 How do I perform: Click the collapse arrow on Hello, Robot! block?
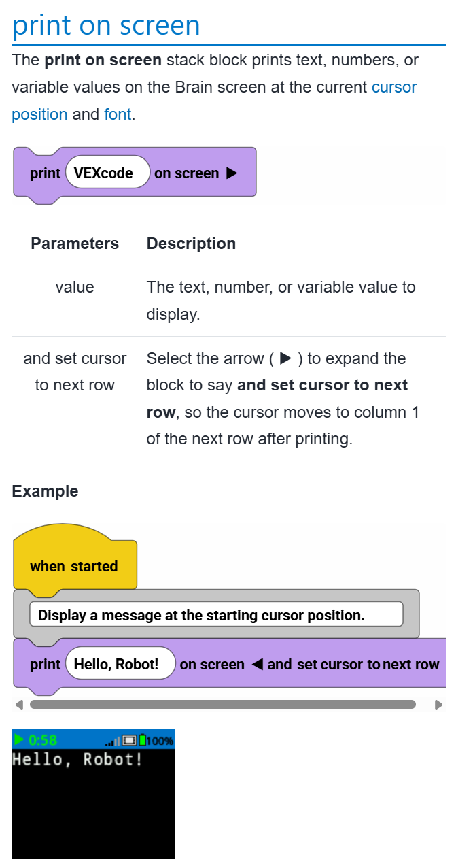tap(257, 665)
